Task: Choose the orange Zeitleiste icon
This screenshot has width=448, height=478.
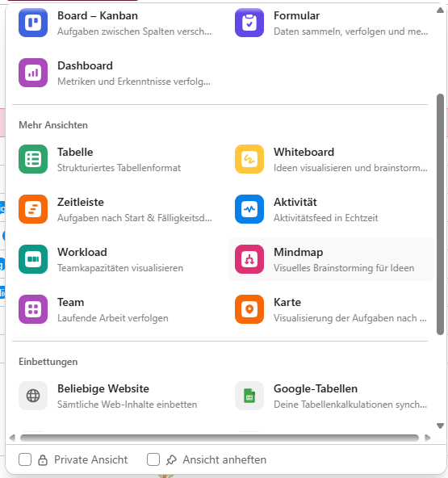Action: (x=33, y=209)
